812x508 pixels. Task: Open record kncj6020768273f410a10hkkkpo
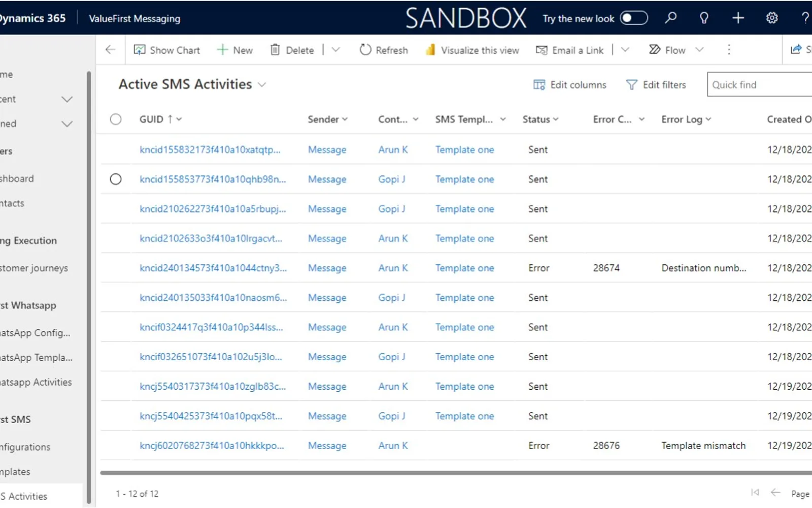tap(212, 446)
